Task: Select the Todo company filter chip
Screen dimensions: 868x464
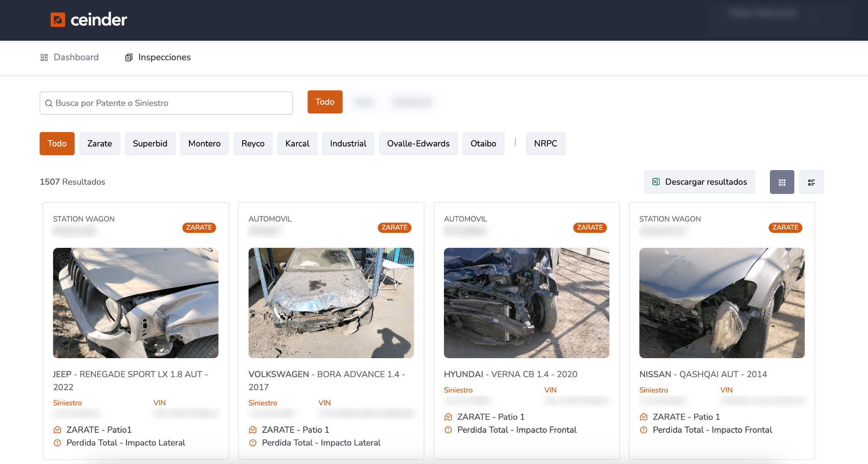Action: pyautogui.click(x=57, y=143)
